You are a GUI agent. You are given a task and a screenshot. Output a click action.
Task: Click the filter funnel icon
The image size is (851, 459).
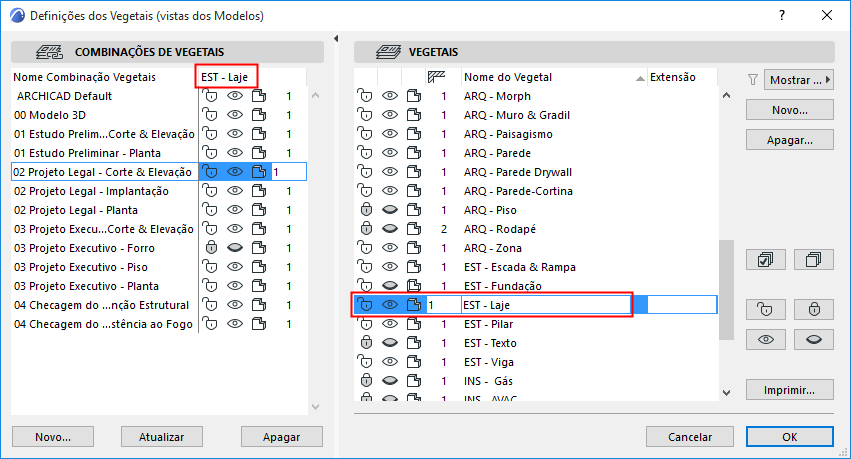tap(754, 79)
